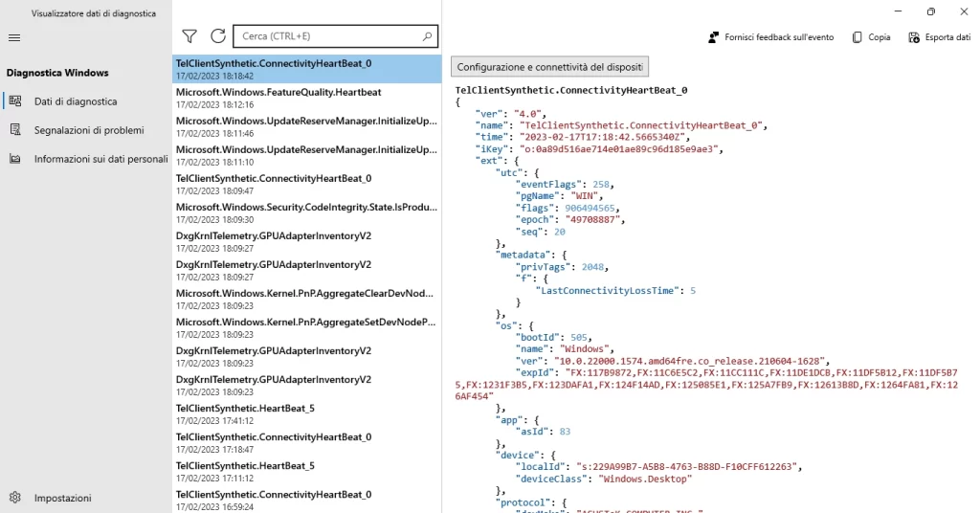Open the event filter funnel icon
Screen dimensions: 980x513
pos(189,36)
